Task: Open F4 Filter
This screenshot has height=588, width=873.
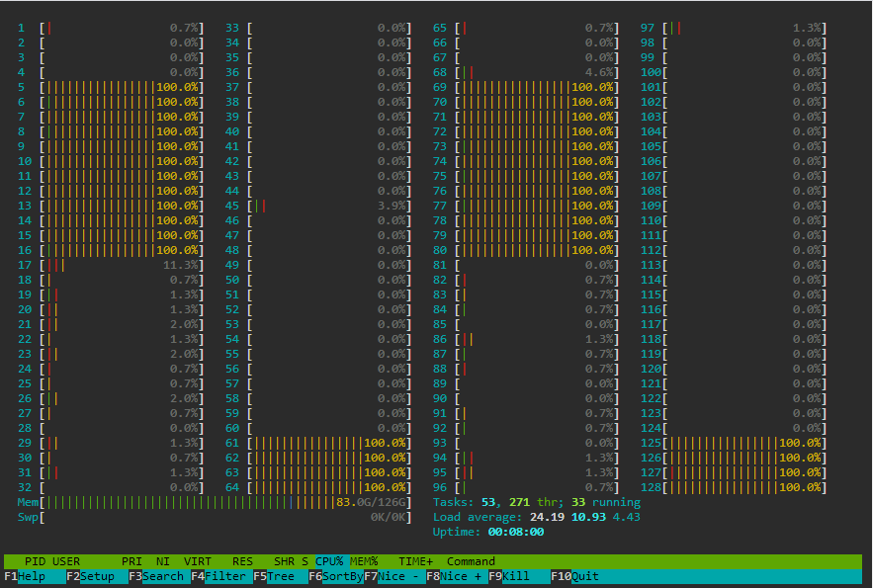Action: (221, 576)
